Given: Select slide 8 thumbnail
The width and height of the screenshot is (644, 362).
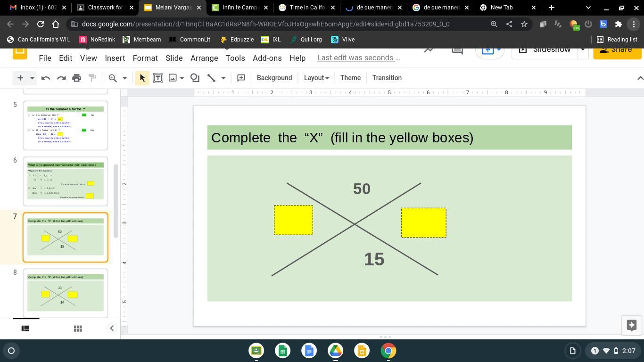Looking at the screenshot, I should point(66,293).
